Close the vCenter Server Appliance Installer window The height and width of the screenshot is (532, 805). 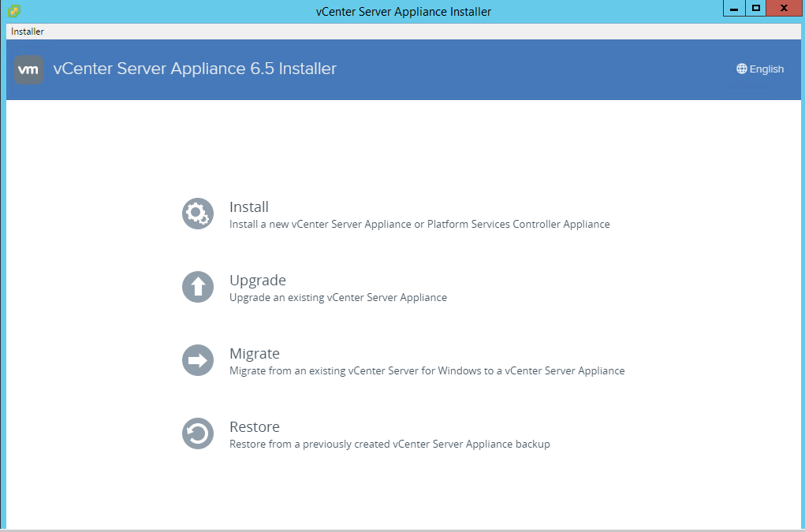(784, 8)
